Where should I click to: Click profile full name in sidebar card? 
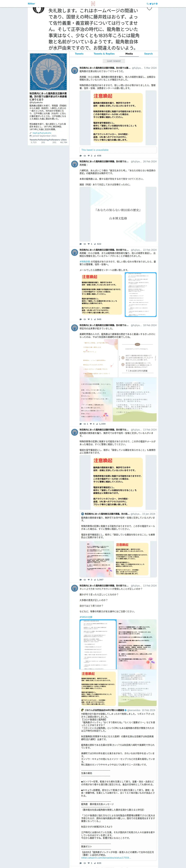48,96
